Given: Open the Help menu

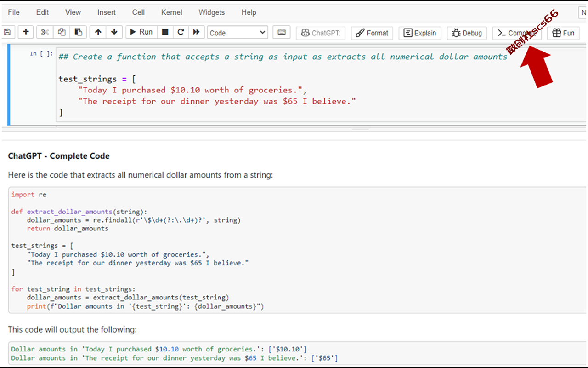Looking at the screenshot, I should click(249, 12).
